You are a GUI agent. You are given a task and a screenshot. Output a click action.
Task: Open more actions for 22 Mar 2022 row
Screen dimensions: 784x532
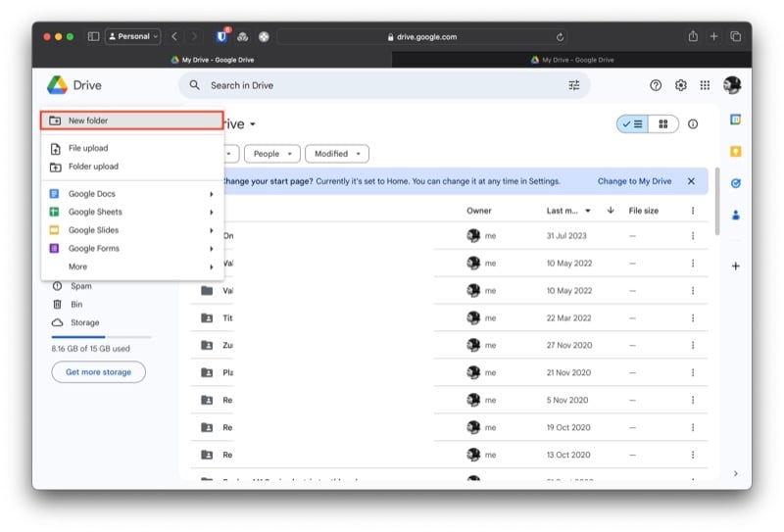tap(693, 317)
